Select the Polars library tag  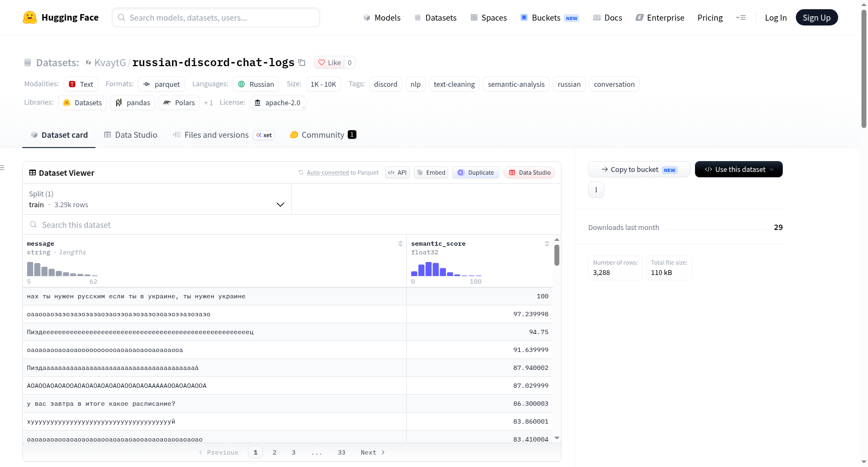click(x=179, y=103)
